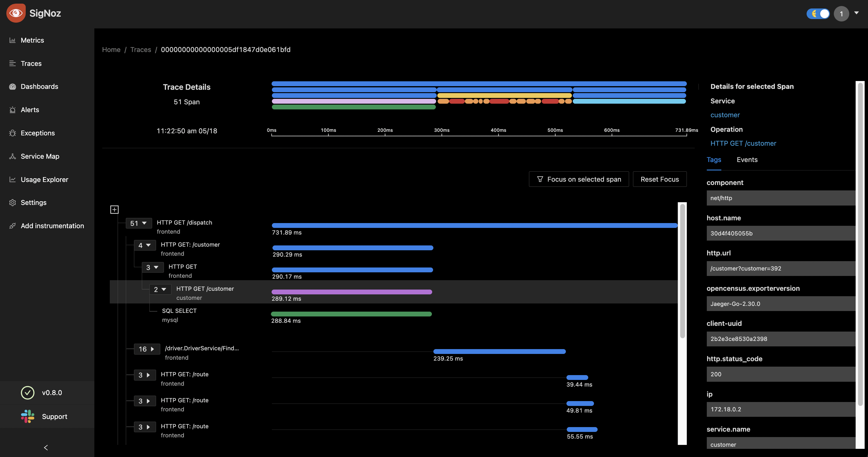The width and height of the screenshot is (868, 457).
Task: Click the Metrics bar chart icon
Action: 12,41
